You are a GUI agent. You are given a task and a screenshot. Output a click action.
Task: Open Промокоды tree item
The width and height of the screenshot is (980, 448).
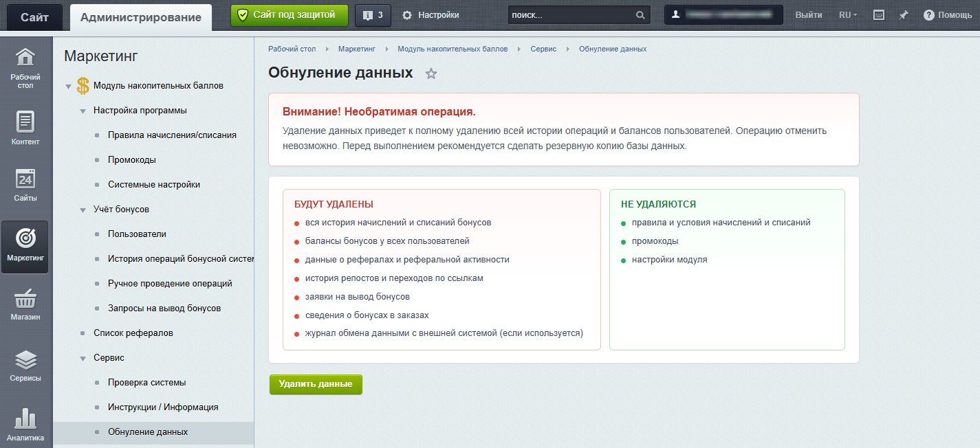(x=132, y=160)
